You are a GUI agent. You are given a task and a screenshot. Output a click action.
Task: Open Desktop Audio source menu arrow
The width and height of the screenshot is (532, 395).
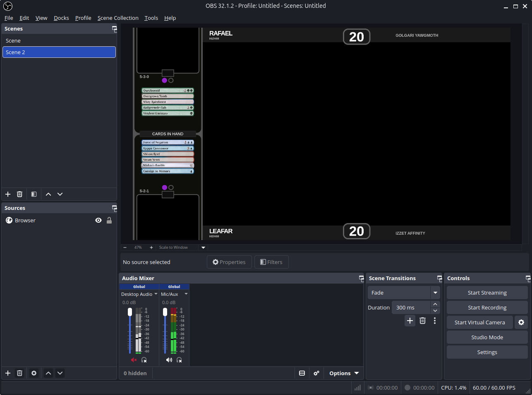coord(156,294)
